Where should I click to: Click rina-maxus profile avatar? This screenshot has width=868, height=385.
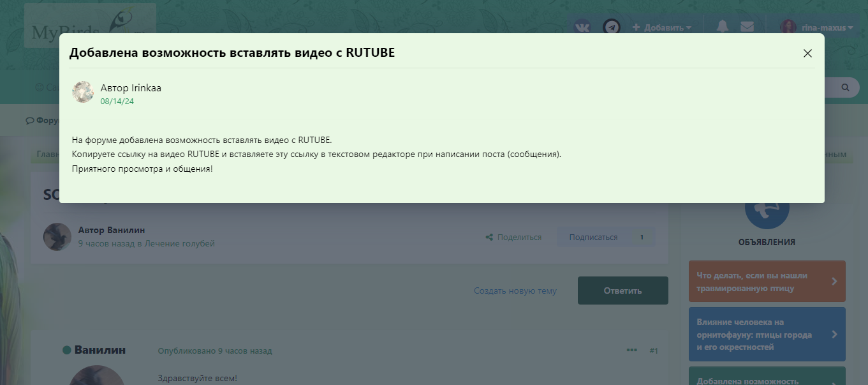pos(788,27)
